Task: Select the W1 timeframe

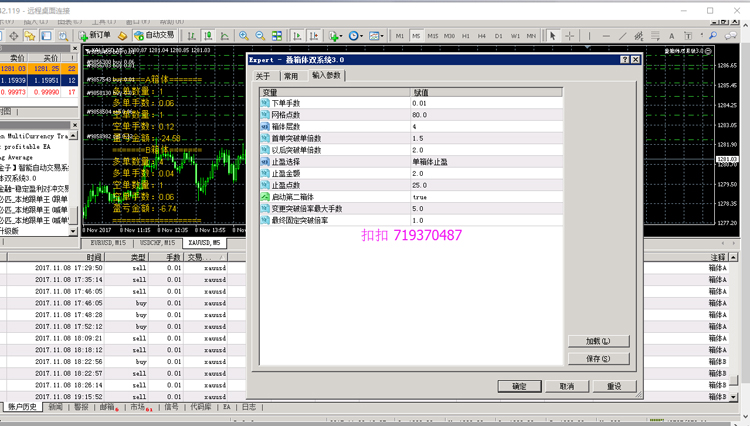Action: tap(515, 36)
